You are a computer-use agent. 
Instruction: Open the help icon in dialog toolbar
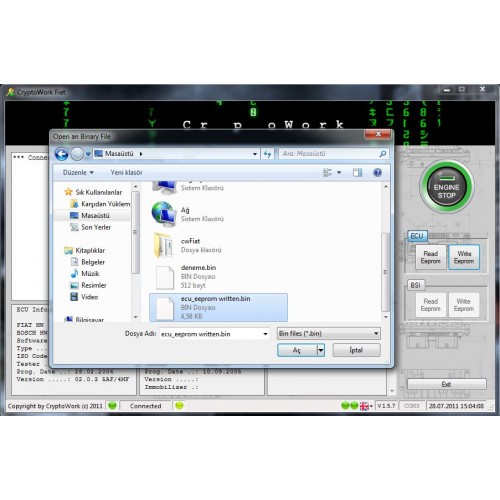point(377,172)
